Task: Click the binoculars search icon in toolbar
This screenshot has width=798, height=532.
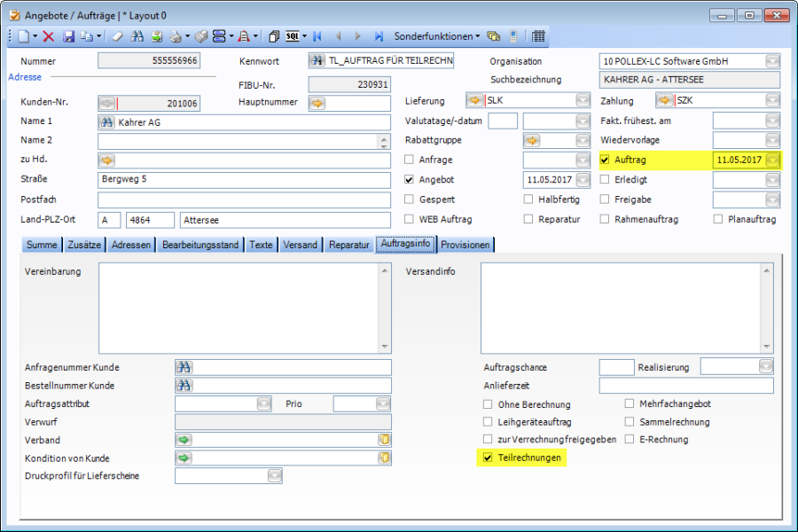Action: point(137,36)
